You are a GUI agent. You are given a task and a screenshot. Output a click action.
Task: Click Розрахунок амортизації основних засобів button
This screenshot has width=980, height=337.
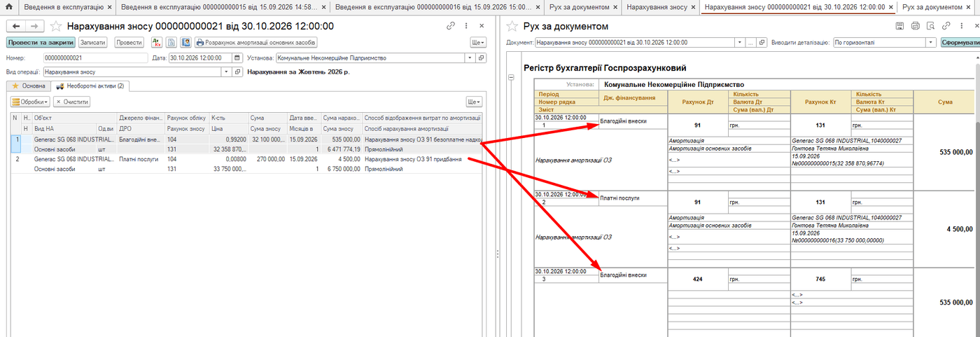point(256,42)
